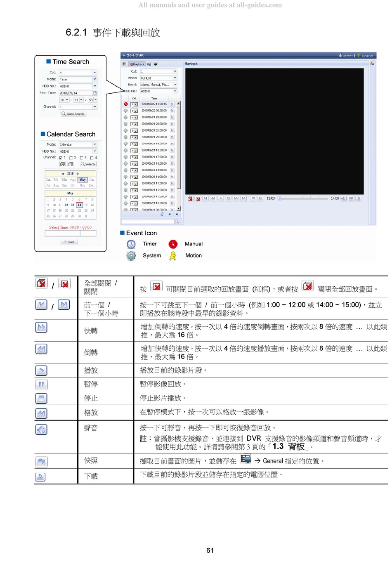Play the 2010/06/22 13:30:15 event
This screenshot has width=392, height=564.
pyautogui.click(x=172, y=104)
